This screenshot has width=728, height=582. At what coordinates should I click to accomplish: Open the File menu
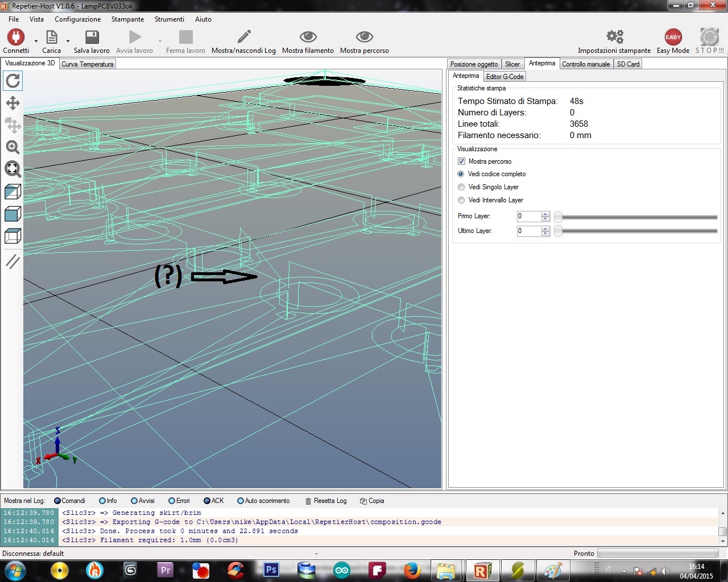point(14,19)
